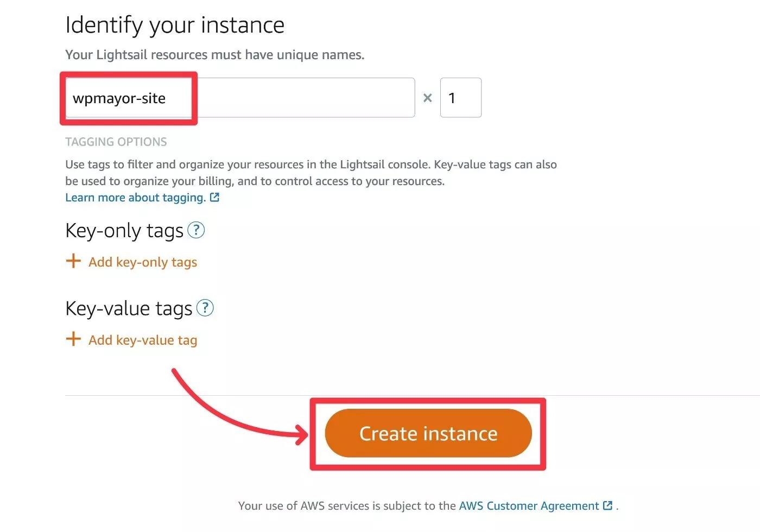Select Add key-only tags
760x532 pixels.
click(143, 262)
